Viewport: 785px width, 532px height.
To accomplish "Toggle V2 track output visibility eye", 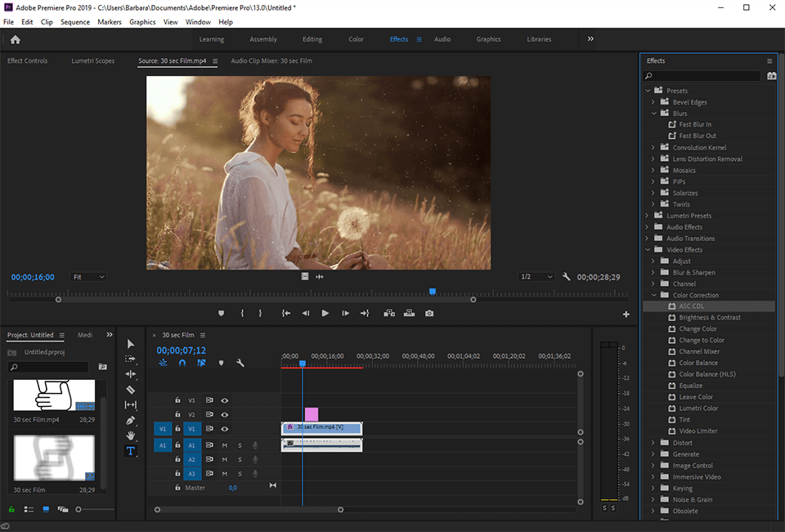I will [224, 414].
